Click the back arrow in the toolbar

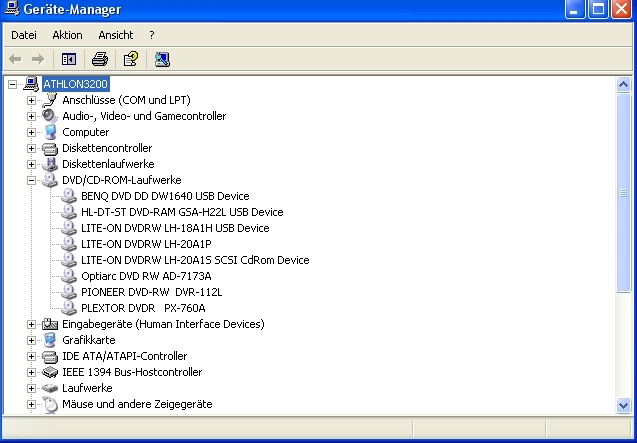point(16,60)
